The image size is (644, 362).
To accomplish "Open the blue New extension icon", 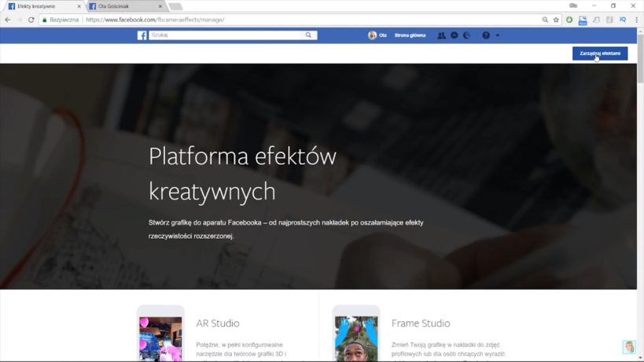I will click(x=583, y=20).
